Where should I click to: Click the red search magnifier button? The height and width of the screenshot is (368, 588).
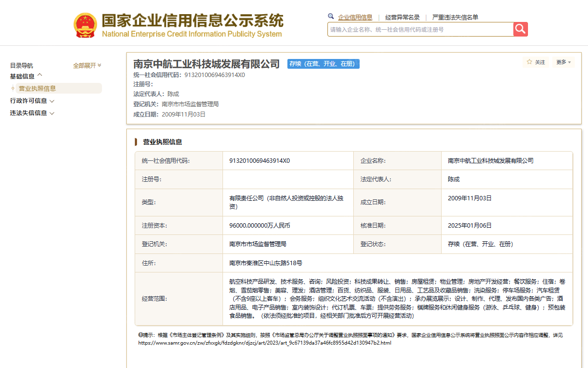click(520, 29)
